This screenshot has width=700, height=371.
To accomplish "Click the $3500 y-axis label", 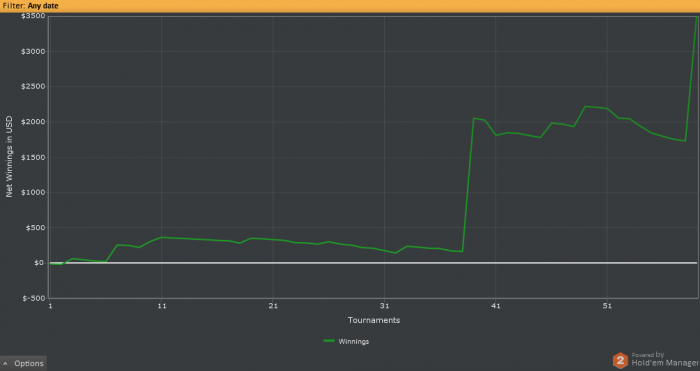I will pos(33,16).
